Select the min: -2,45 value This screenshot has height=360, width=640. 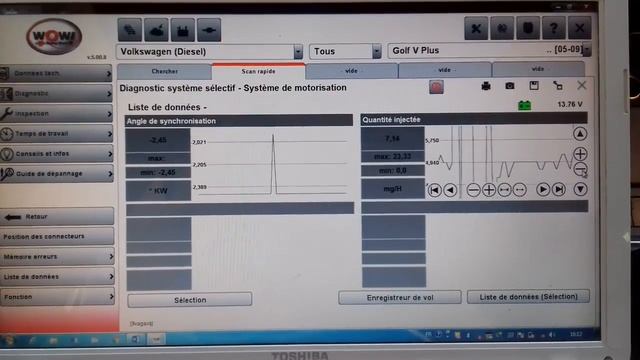(x=158, y=173)
